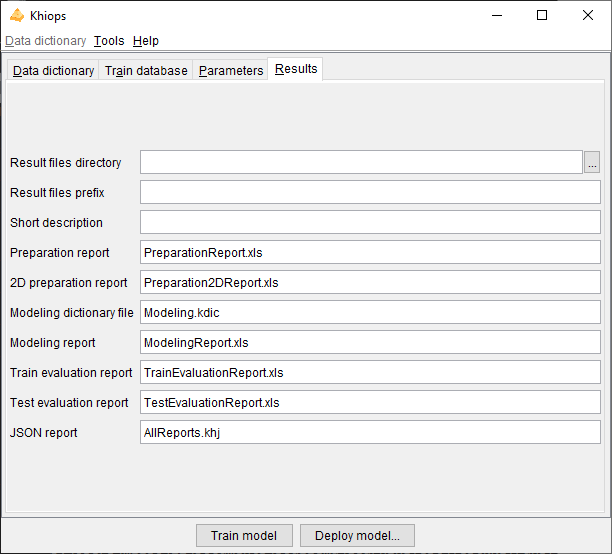Screen dimensions: 612x554
Task: Click the Khiops app icon in title bar
Action: (x=16, y=16)
